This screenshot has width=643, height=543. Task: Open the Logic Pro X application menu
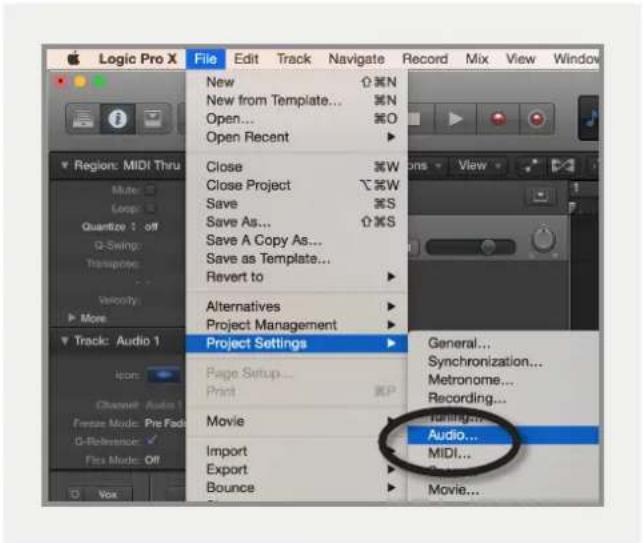coord(138,59)
